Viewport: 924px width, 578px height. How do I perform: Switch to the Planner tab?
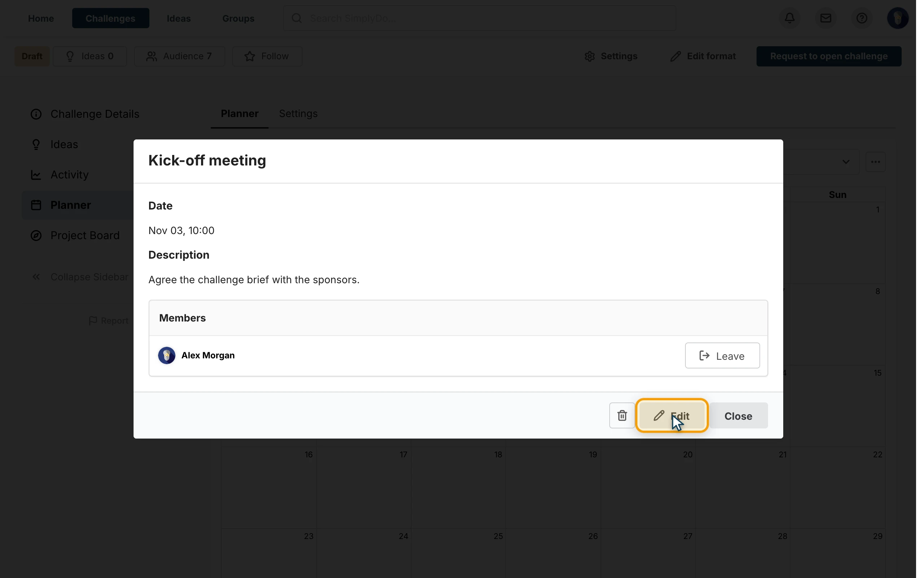[x=239, y=113]
